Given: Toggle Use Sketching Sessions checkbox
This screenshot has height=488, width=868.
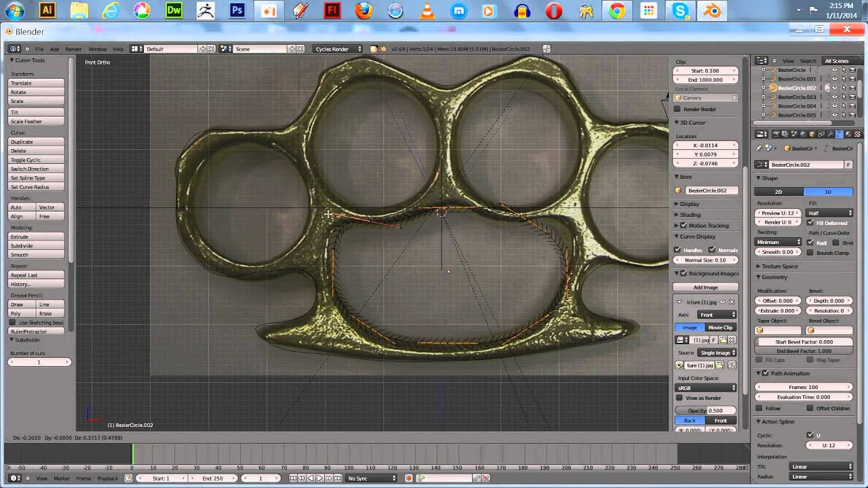Looking at the screenshot, I should point(14,323).
